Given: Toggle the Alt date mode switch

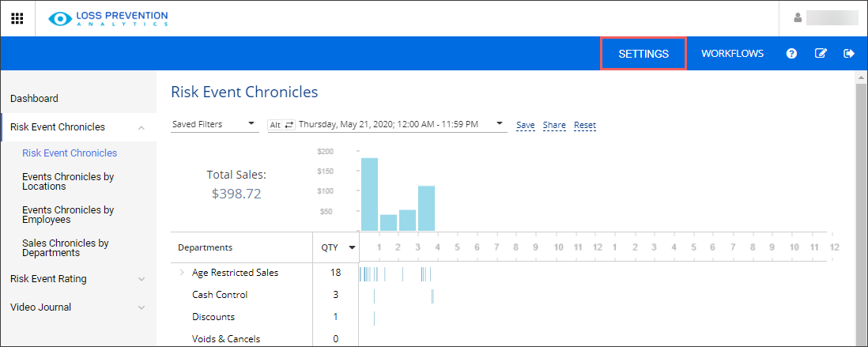Looking at the screenshot, I should [281, 125].
